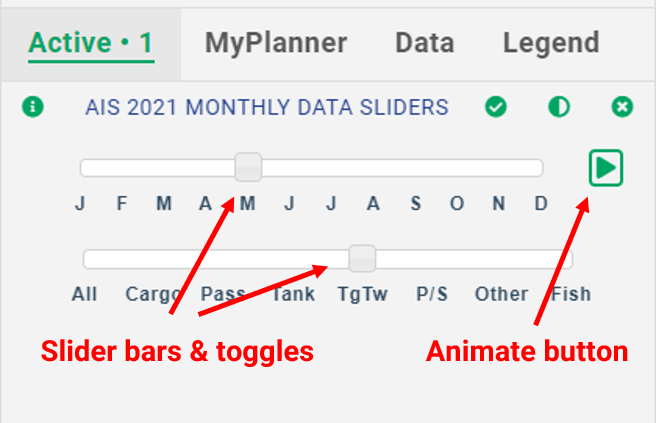656x423 pixels.
Task: Choose Other on the vessel slider
Action: [501, 294]
